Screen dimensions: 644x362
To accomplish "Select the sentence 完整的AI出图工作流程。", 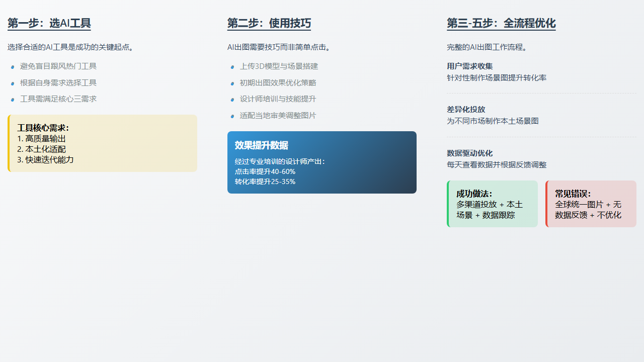I will click(x=487, y=47).
